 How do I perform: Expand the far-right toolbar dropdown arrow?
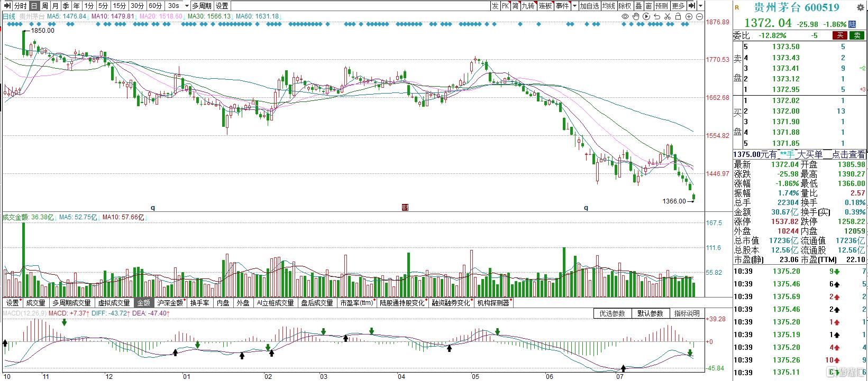700,6
